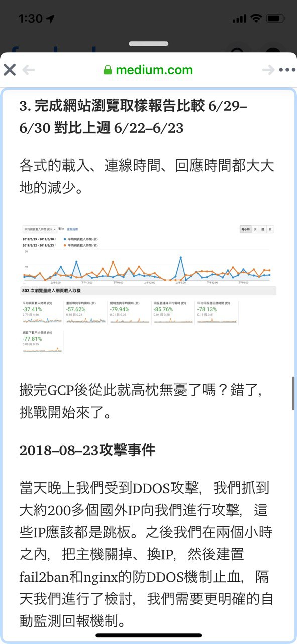Open the analytics comparison chart image
297x644 pixels.
[148, 288]
